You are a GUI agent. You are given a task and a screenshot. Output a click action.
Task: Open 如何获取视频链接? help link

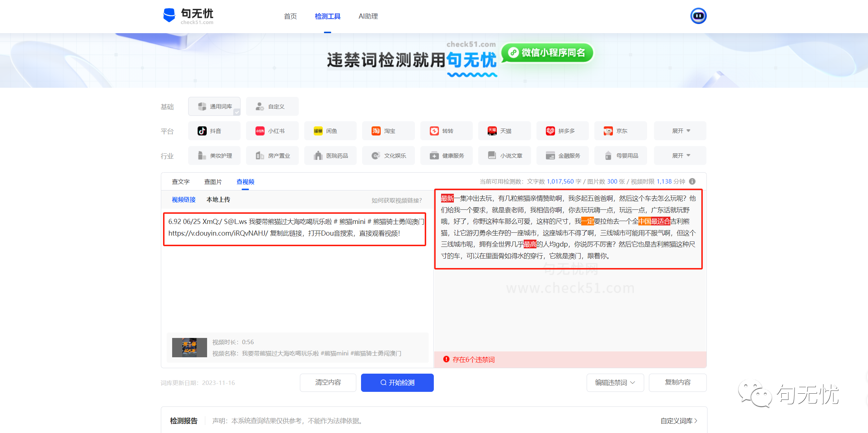[397, 201]
